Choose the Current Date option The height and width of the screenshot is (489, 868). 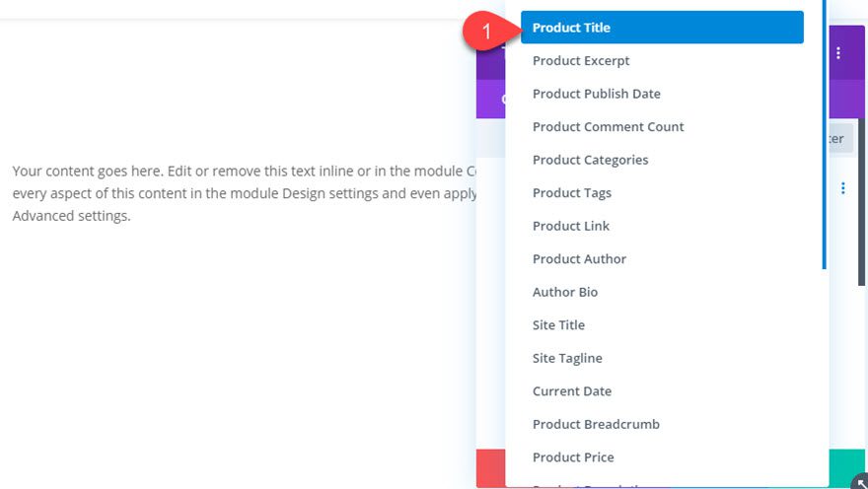click(x=571, y=391)
